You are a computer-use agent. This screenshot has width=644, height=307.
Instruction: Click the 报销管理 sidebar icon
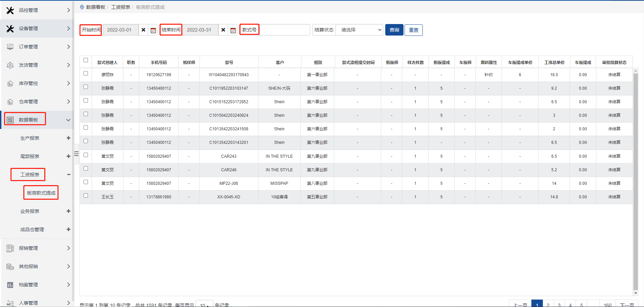pos(10,248)
